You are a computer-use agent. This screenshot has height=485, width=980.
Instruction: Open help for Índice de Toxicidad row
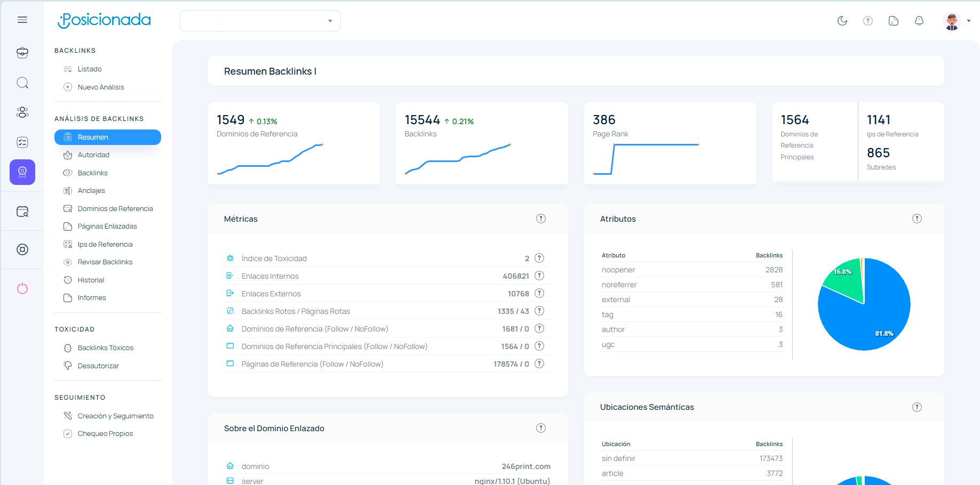539,258
